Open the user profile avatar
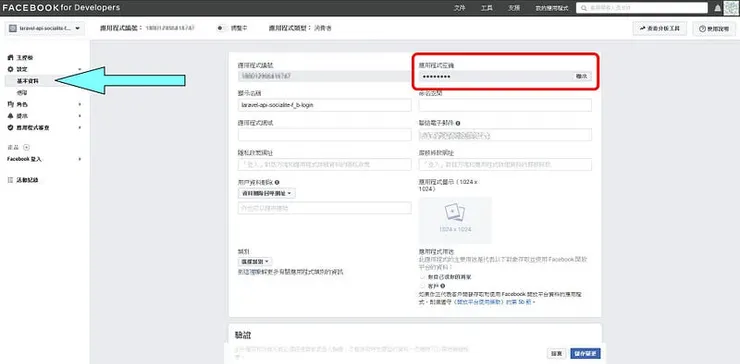 (730, 8)
